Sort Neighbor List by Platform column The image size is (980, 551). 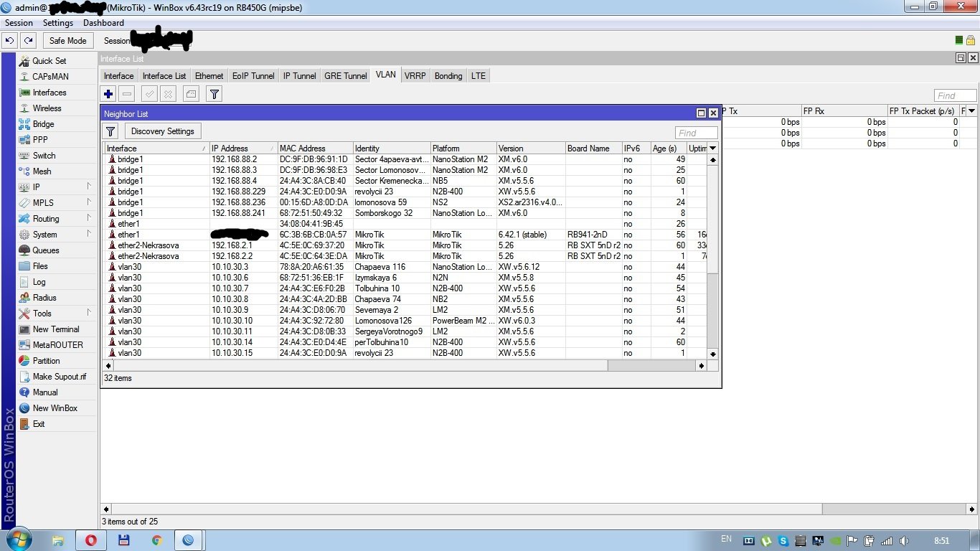463,149
